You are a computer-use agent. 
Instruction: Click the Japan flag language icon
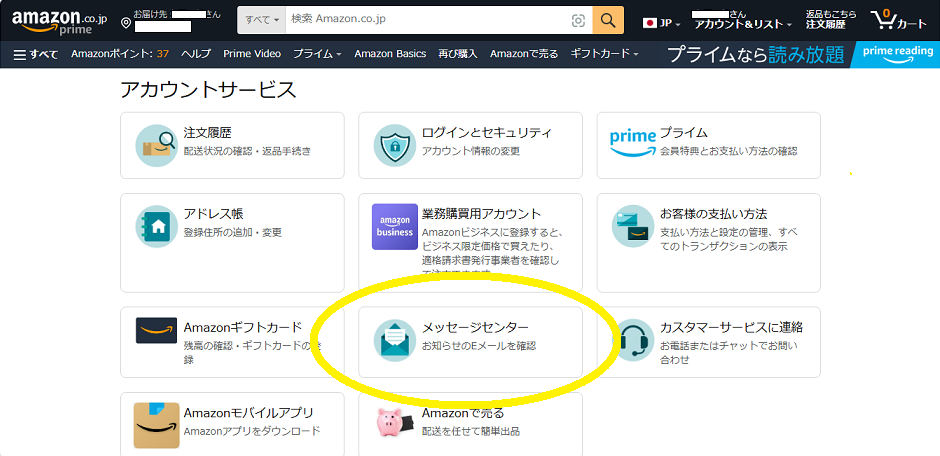[x=649, y=23]
